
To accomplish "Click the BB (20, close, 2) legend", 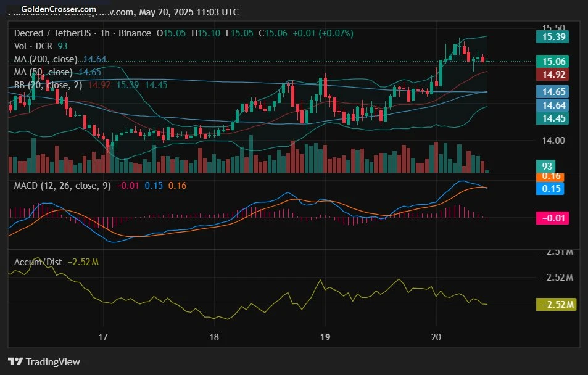I will (x=48, y=85).
